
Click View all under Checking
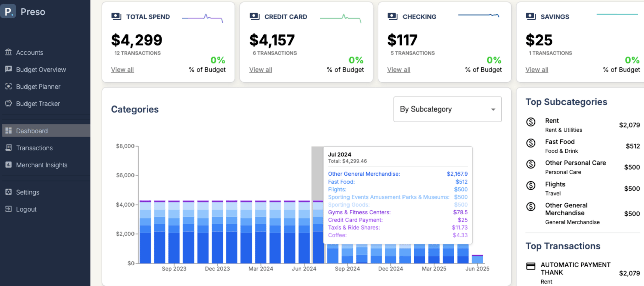coord(399,70)
